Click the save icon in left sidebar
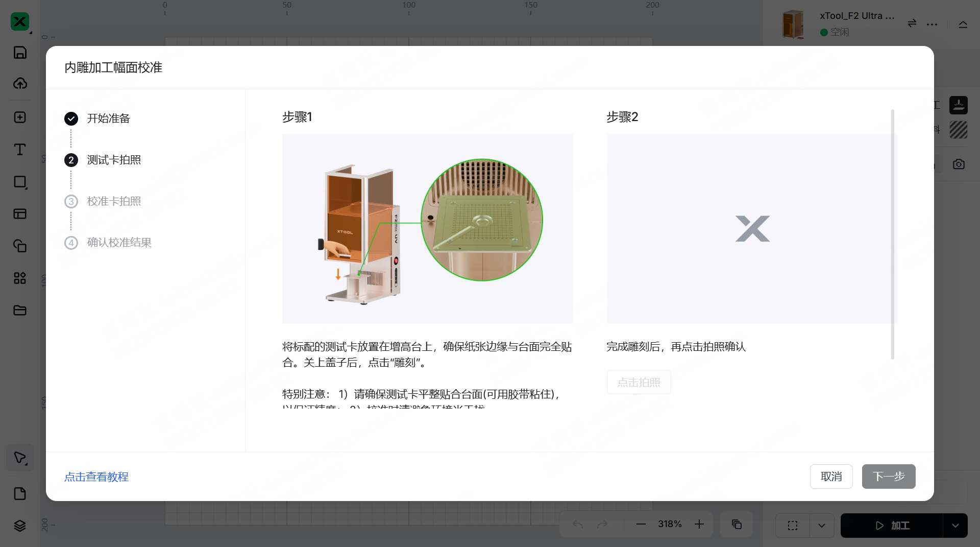The image size is (980, 547). pyautogui.click(x=20, y=53)
